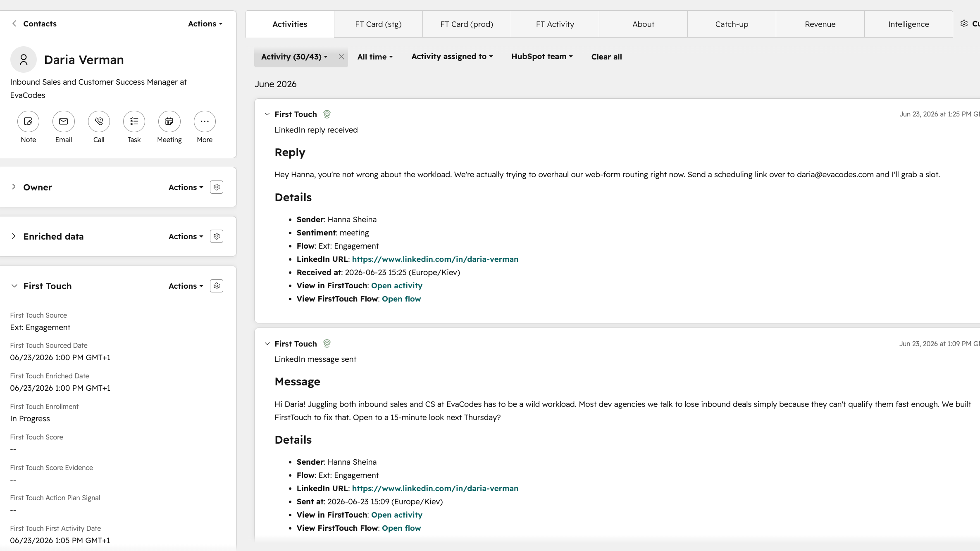Open the Catch-up tab
The image size is (980, 551).
point(732,24)
